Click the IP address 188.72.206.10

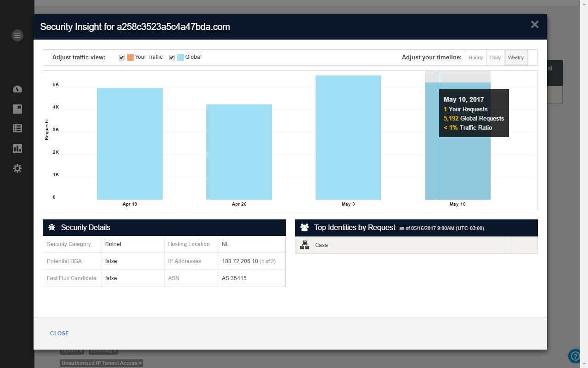pos(240,261)
